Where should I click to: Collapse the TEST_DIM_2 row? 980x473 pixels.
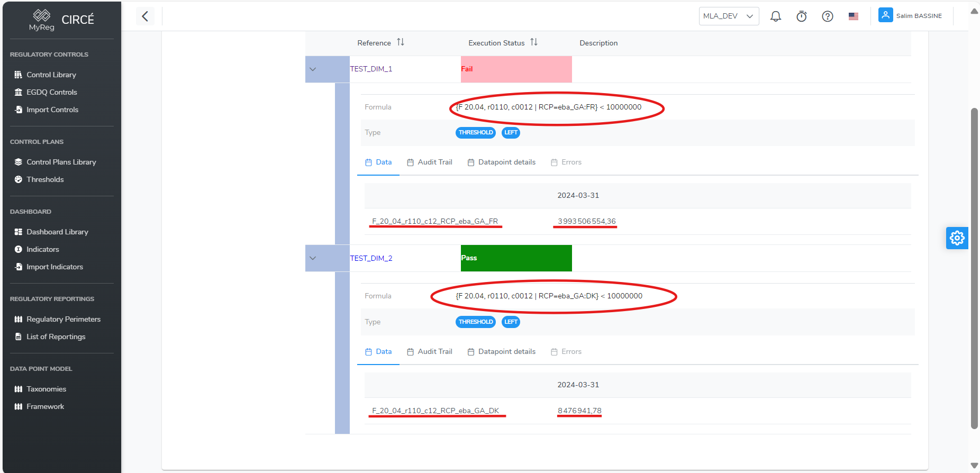tap(313, 258)
